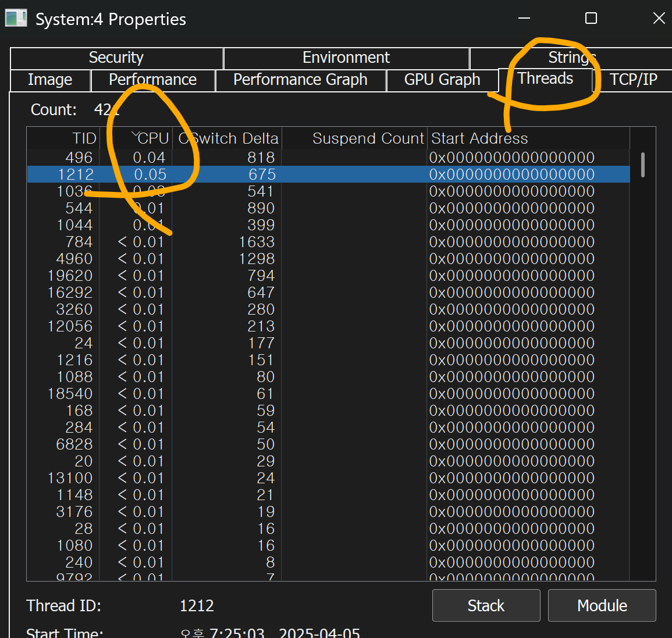Viewport: 672px width, 638px height.
Task: Select the Image tab
Action: [50, 80]
